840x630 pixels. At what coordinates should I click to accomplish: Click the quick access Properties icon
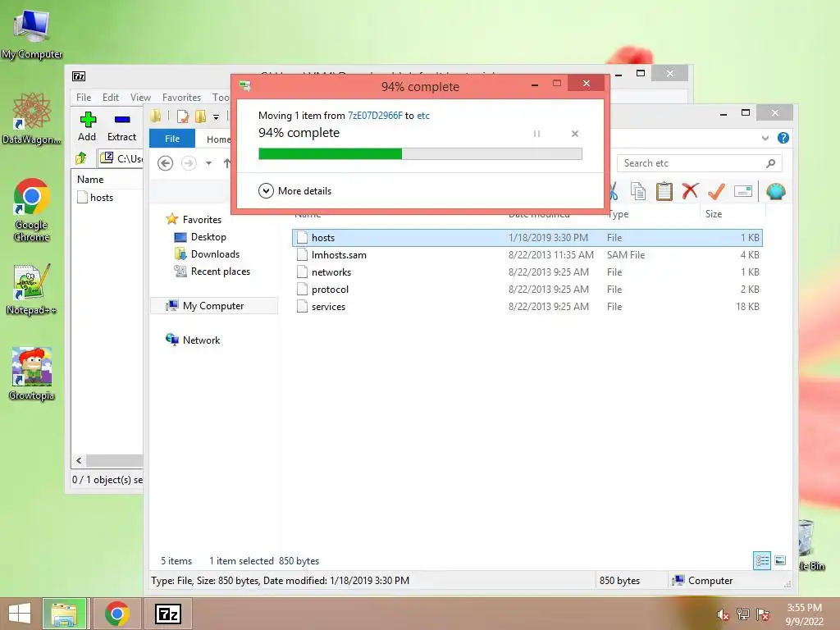[x=183, y=116]
